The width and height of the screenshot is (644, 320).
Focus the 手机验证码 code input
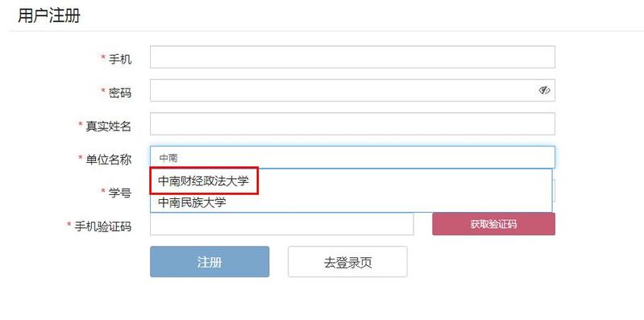click(x=282, y=224)
